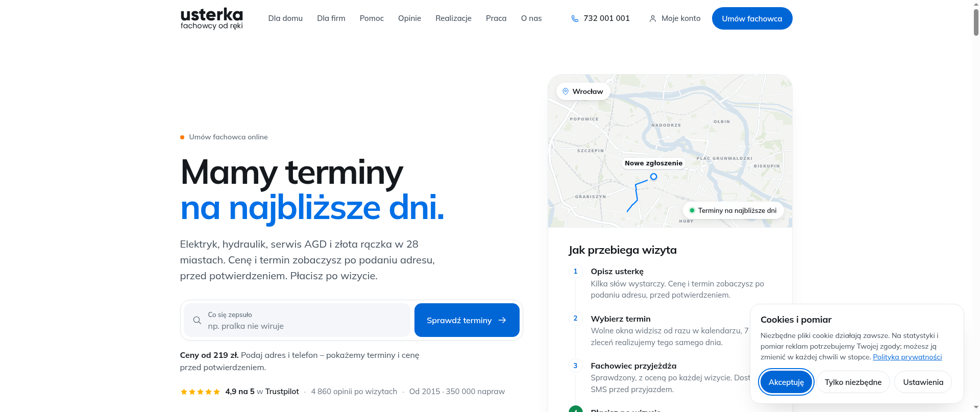The image size is (980, 412).
Task: Click the Terminy na najbliższe dni badge
Action: [x=733, y=210]
